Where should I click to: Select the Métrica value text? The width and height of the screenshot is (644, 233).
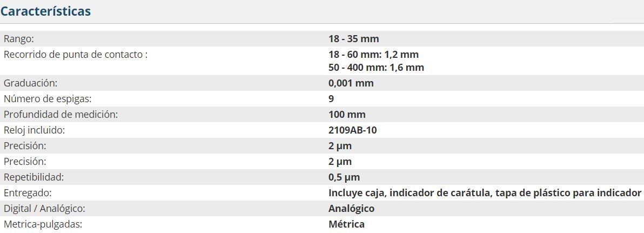coord(346,224)
